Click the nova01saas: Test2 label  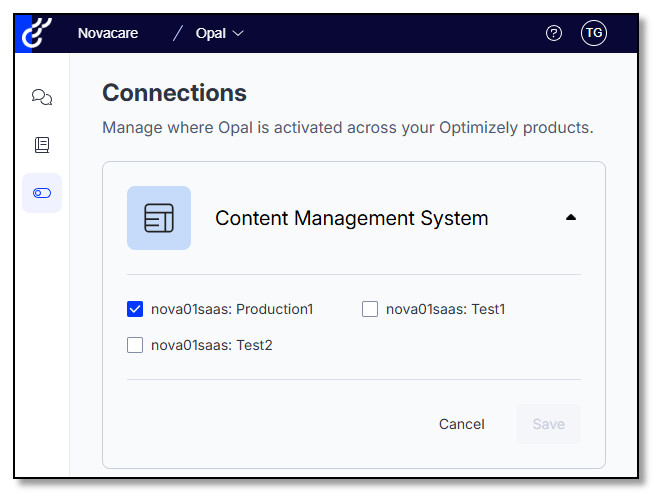[x=212, y=345]
